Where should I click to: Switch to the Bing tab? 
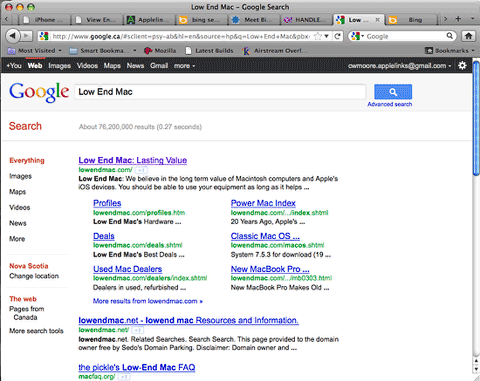pyautogui.click(x=412, y=20)
